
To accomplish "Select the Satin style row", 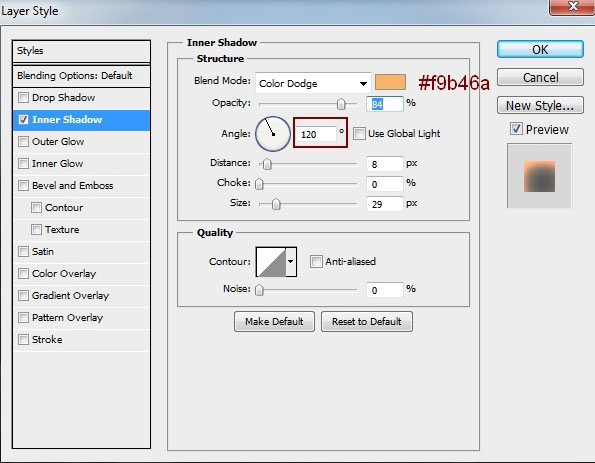I will point(82,252).
